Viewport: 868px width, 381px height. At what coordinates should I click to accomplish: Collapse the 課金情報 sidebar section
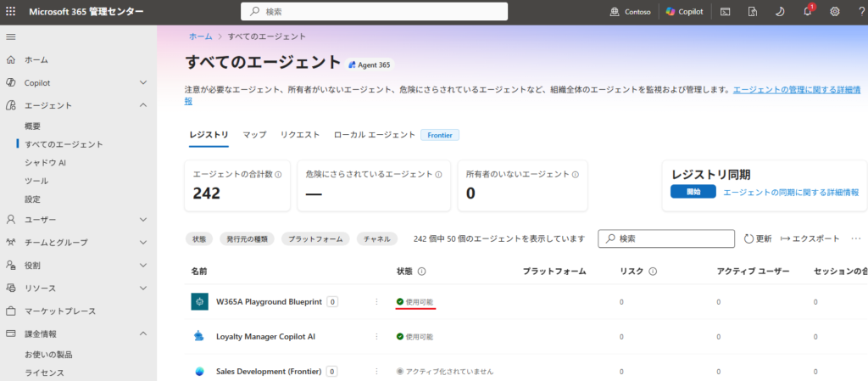click(x=143, y=334)
